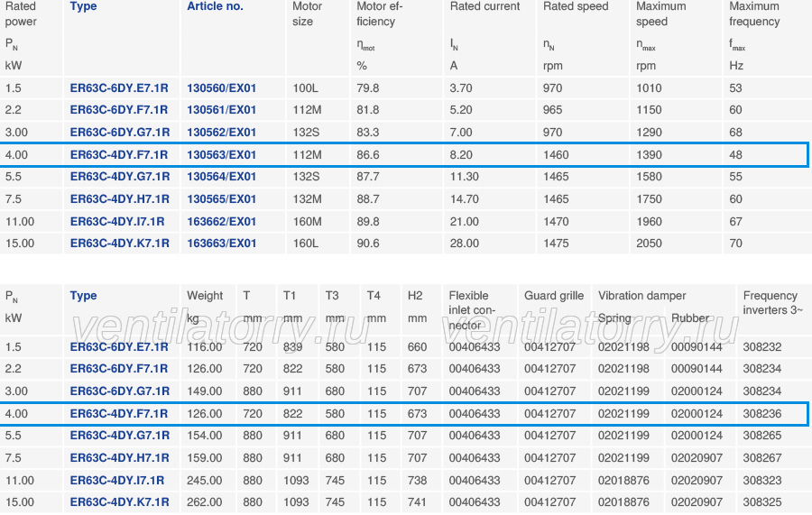Screen dimensions: 812x515
Task: Open ER63C-4DY.G7.1R in bottom table
Action: 120,436
